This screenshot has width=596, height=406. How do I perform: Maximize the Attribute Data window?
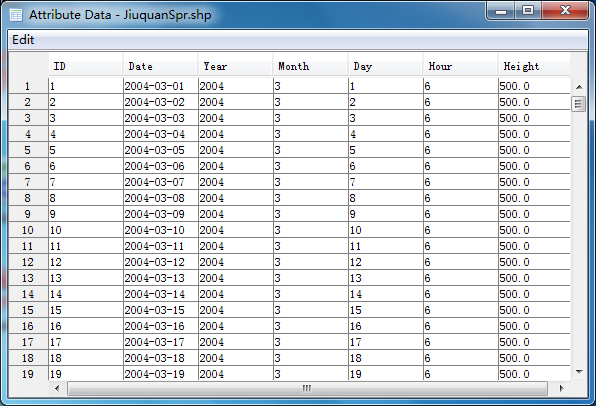click(528, 10)
